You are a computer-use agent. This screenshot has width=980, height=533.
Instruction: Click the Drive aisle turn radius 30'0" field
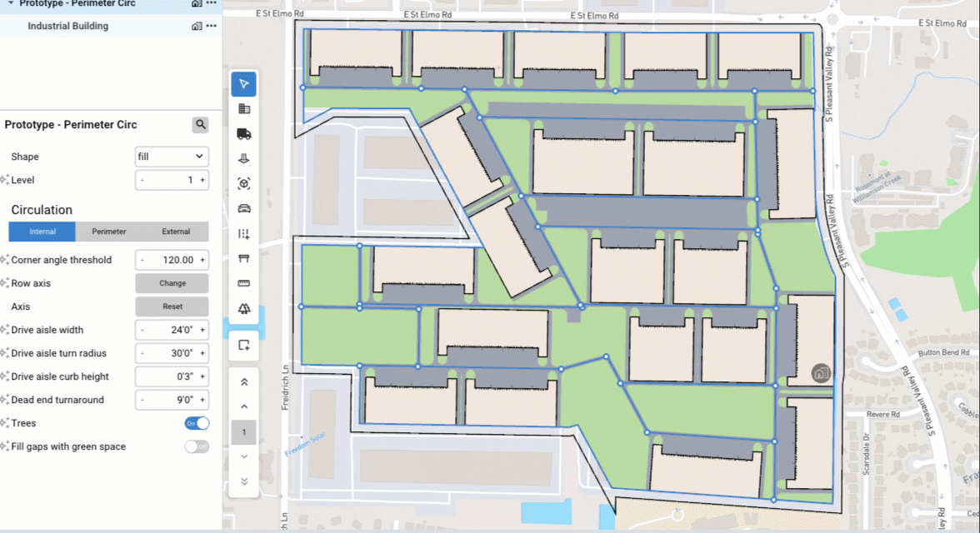click(172, 353)
